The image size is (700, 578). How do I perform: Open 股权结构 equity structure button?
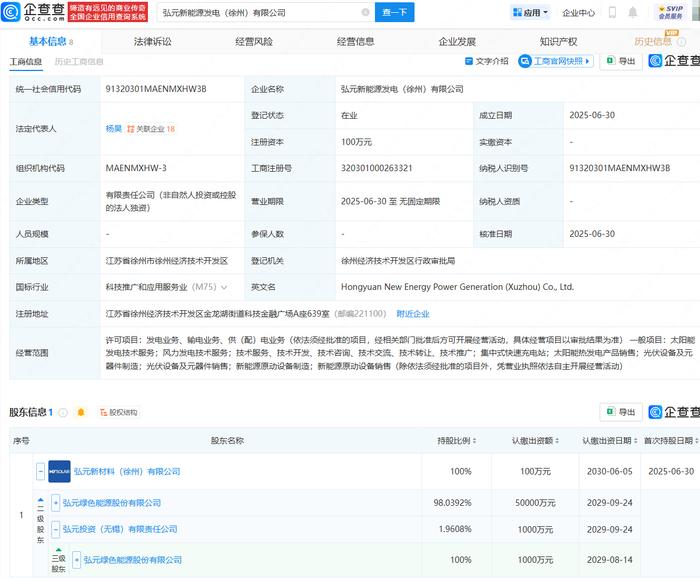pos(119,412)
